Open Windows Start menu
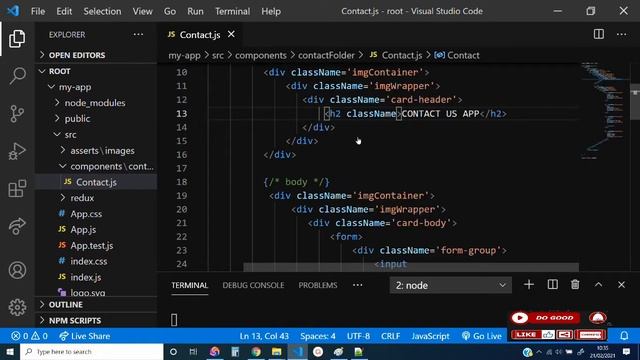The height and width of the screenshot is (360, 640). (10, 351)
